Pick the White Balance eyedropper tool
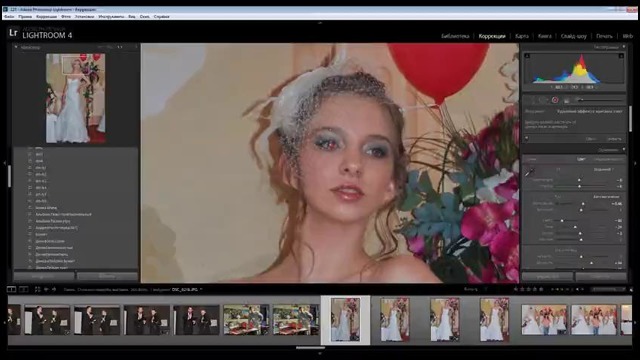This screenshot has height=360, width=640. click(x=529, y=172)
